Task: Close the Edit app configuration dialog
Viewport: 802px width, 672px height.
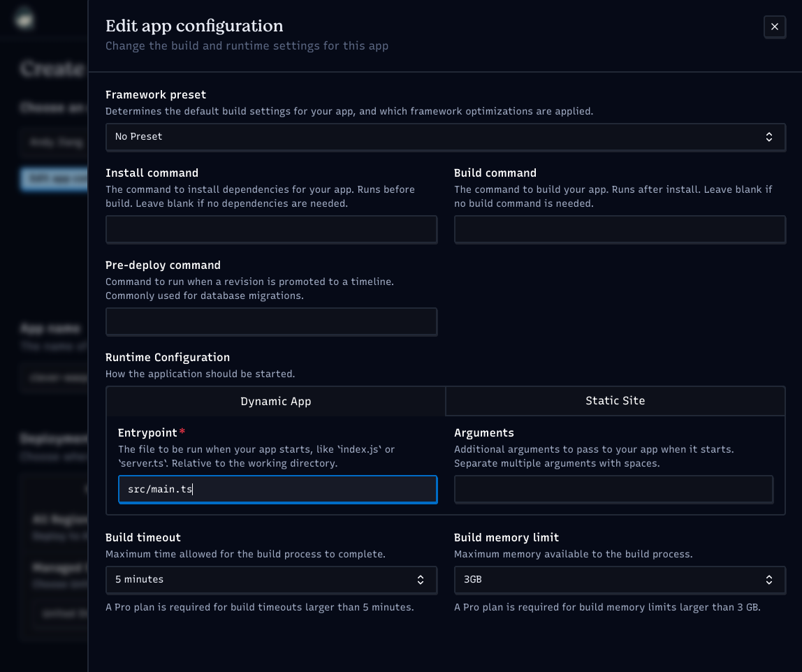Action: pos(774,27)
